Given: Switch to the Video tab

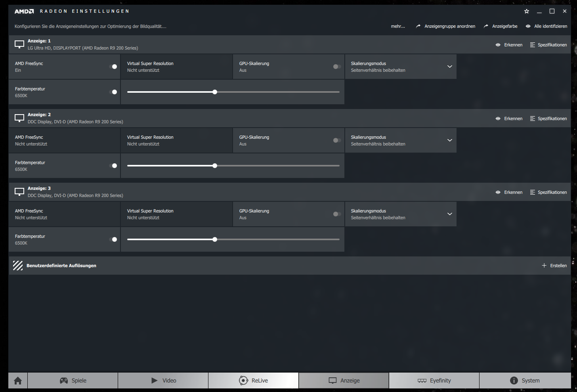Looking at the screenshot, I should (163, 381).
